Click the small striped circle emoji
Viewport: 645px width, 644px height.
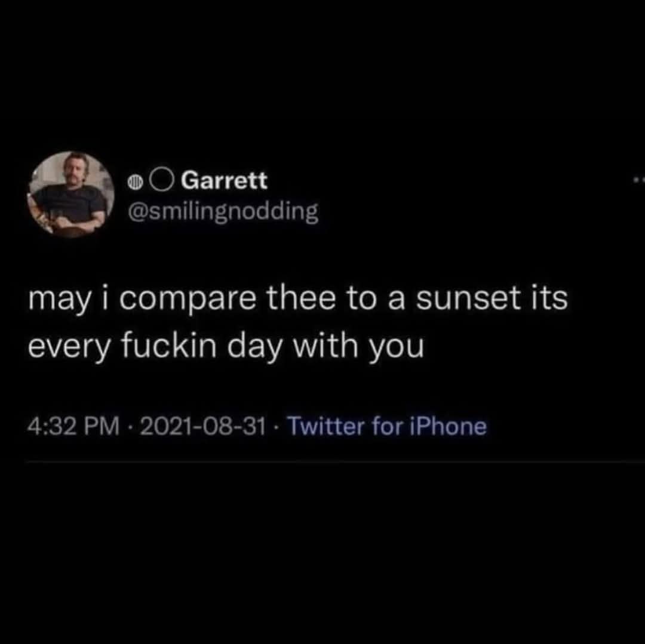pyautogui.click(x=136, y=180)
